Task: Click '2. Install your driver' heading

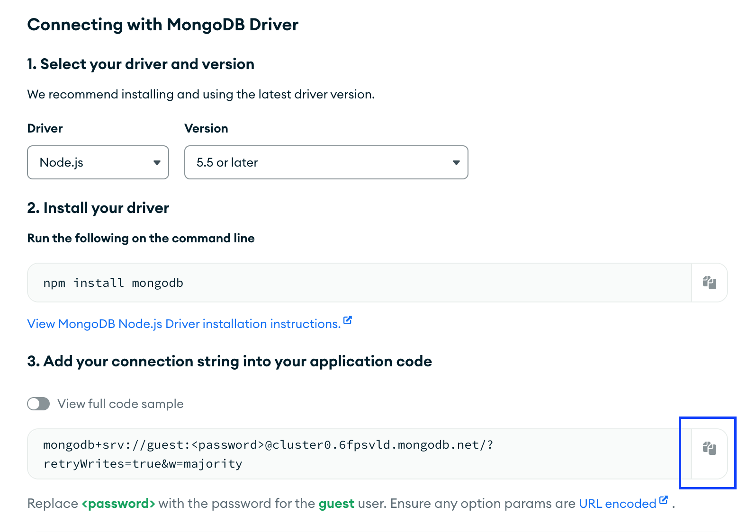Action: point(98,208)
